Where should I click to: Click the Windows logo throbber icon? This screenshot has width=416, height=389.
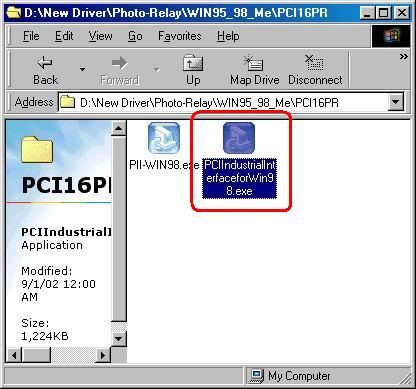coord(391,36)
